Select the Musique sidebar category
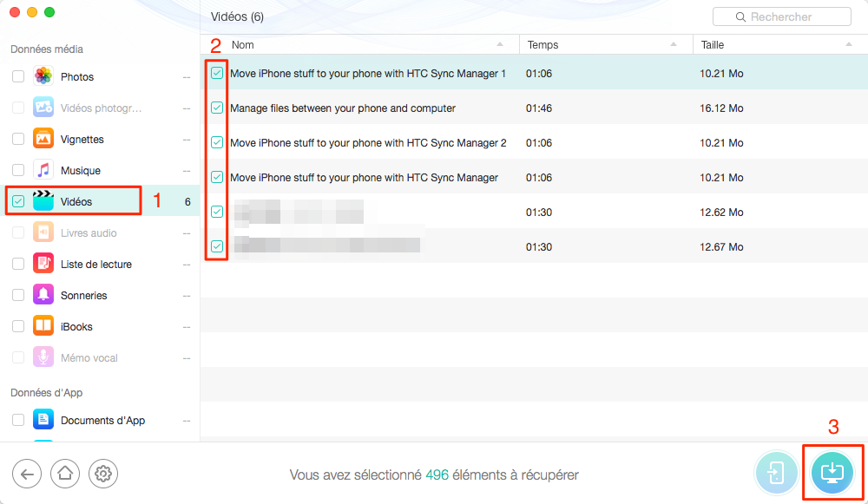 click(101, 170)
